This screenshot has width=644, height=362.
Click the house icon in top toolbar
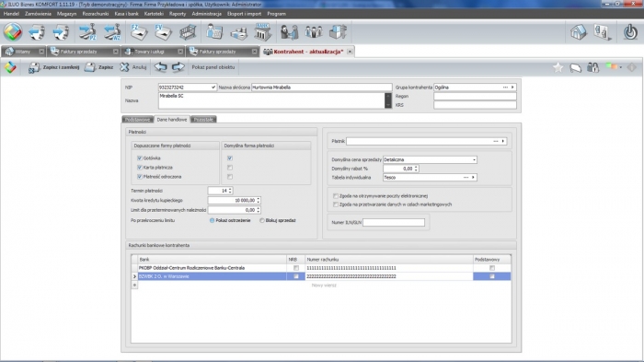pyautogui.click(x=579, y=31)
